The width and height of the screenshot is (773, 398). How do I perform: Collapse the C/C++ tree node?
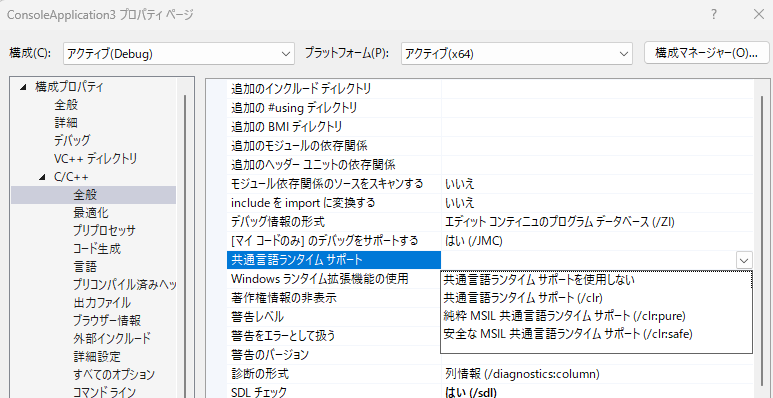(x=42, y=177)
